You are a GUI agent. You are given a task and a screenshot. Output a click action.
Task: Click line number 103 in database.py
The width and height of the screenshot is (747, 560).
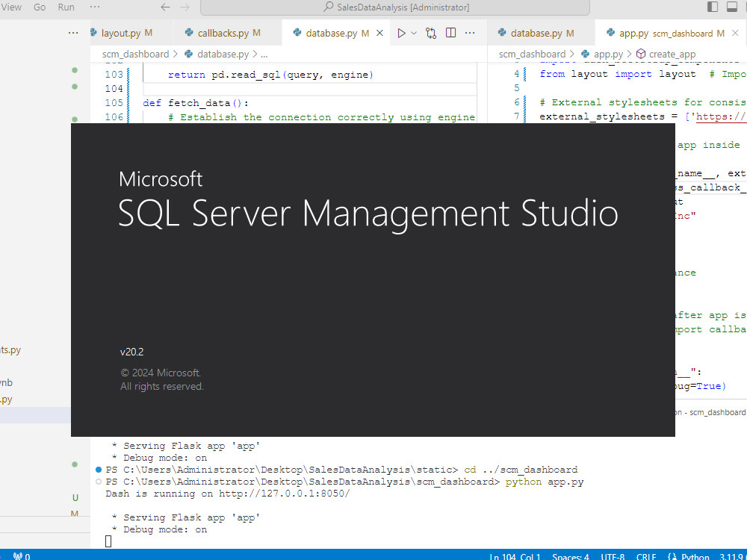click(114, 74)
